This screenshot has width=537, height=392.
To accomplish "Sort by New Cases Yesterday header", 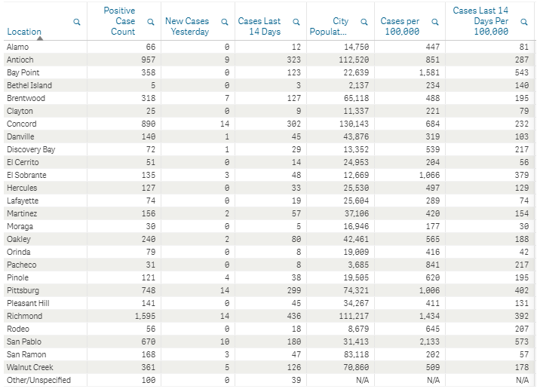I will click(187, 26).
